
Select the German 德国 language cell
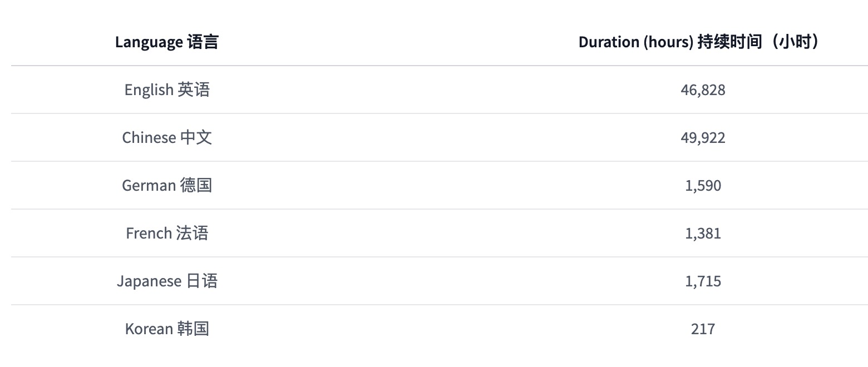(x=167, y=185)
